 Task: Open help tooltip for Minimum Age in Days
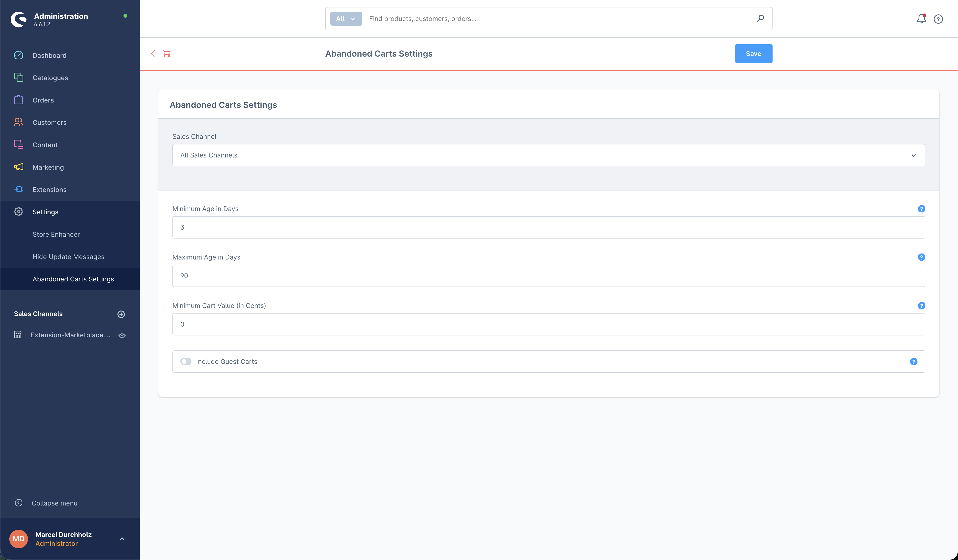(921, 209)
